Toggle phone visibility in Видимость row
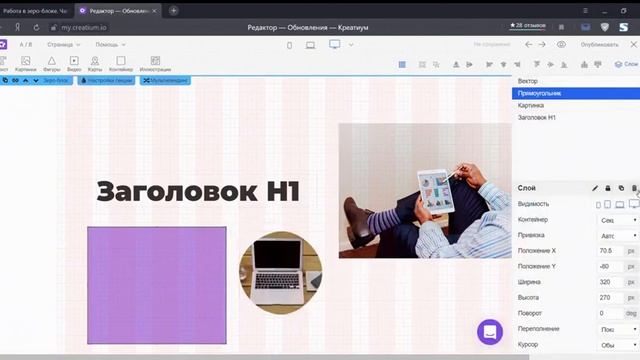The width and height of the screenshot is (640, 360). 598,204
